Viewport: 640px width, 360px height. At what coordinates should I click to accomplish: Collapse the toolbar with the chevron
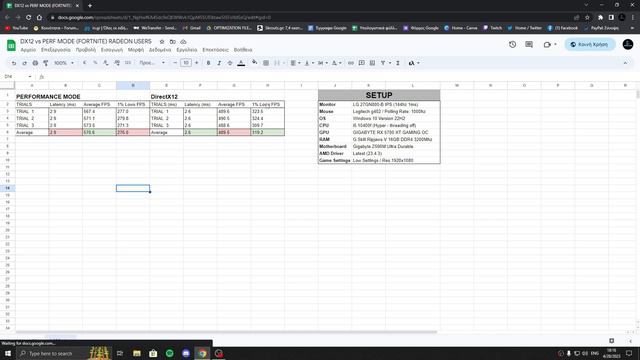(x=625, y=63)
